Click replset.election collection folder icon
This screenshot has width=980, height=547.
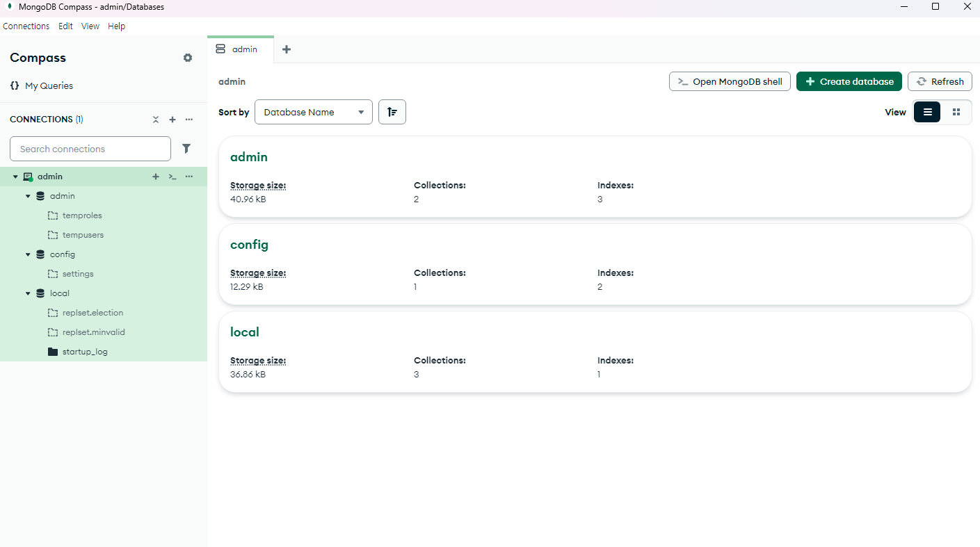pyautogui.click(x=53, y=313)
